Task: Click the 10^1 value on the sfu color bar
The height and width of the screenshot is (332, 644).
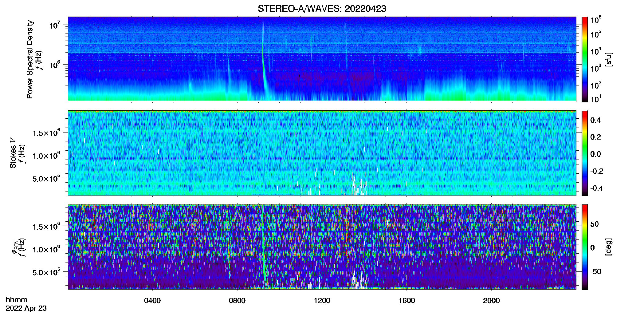Action: coord(596,99)
